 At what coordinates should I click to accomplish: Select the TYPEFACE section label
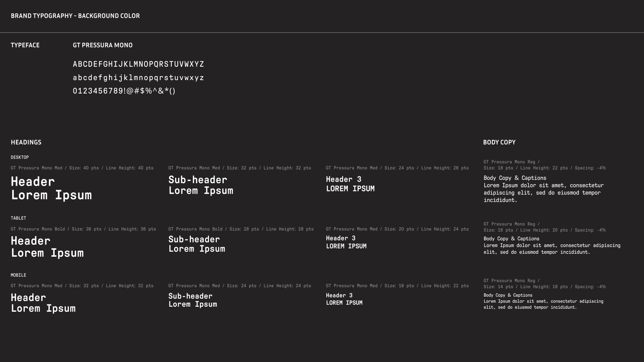[x=25, y=45]
